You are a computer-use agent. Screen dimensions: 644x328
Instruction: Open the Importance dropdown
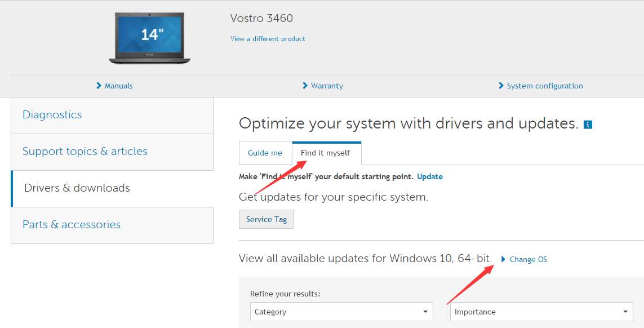[539, 311]
